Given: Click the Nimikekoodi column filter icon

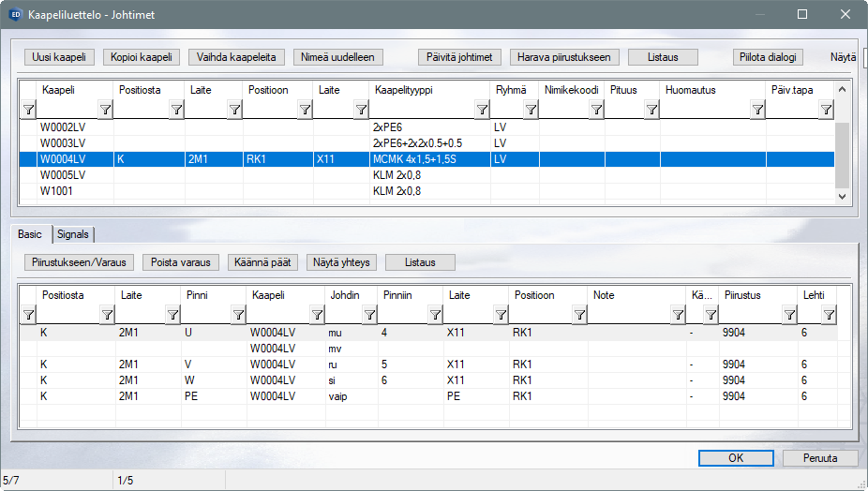Looking at the screenshot, I should click(x=596, y=111).
